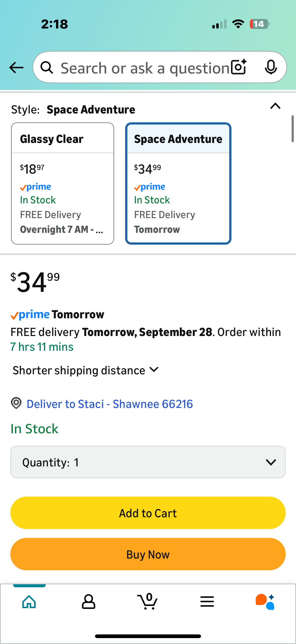Collapse the Style section chevron
This screenshot has height=644, width=296.
pos(275,107)
